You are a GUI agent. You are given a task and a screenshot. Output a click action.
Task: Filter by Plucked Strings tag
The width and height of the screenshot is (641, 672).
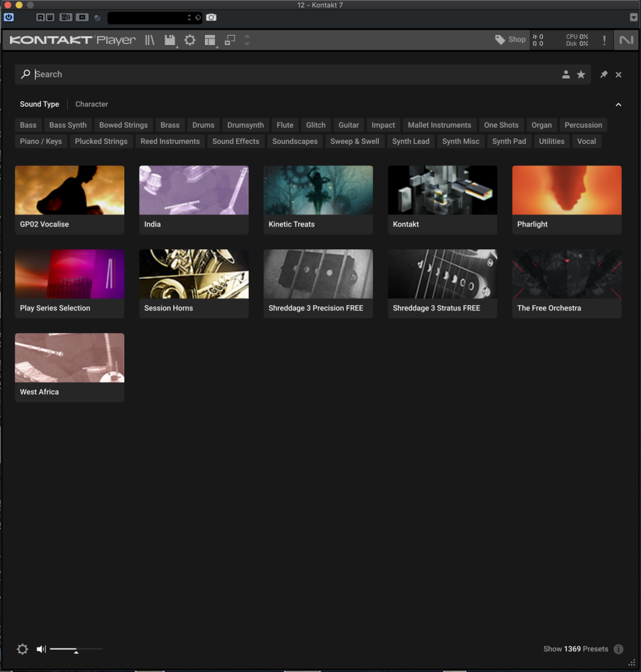101,141
